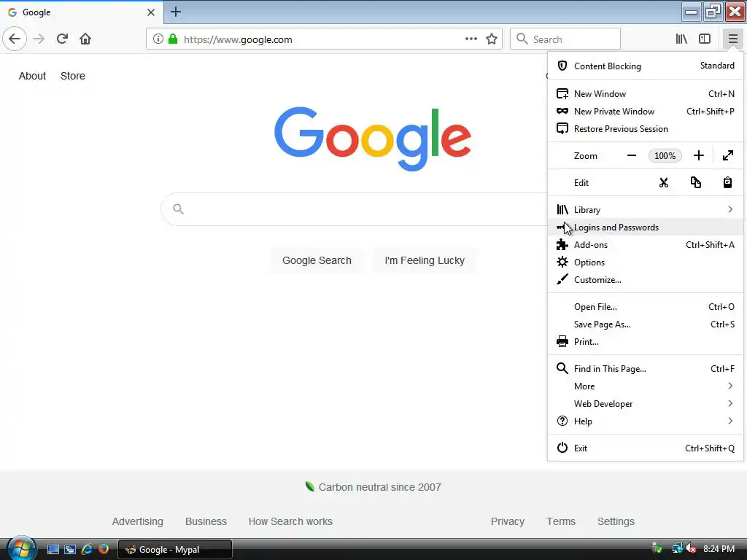
Task: Expand the Help submenu
Action: pos(646,421)
